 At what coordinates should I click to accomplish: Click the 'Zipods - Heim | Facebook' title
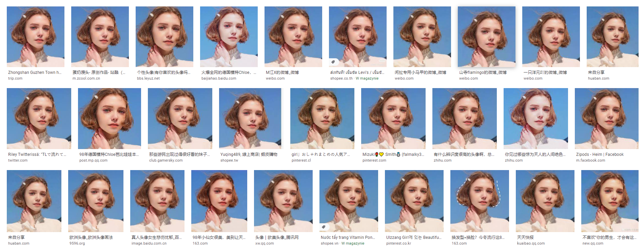tap(600, 154)
